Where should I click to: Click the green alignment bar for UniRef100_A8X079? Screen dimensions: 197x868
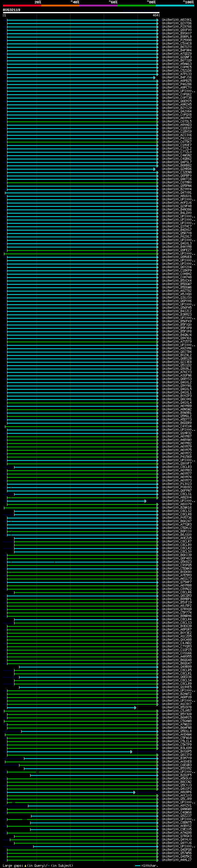pyautogui.click(x=81, y=504)
